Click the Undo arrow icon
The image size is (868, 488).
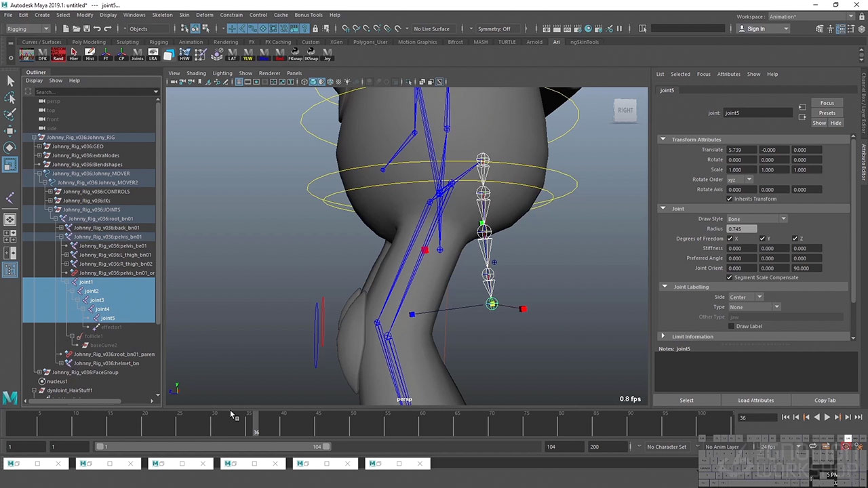(x=97, y=28)
